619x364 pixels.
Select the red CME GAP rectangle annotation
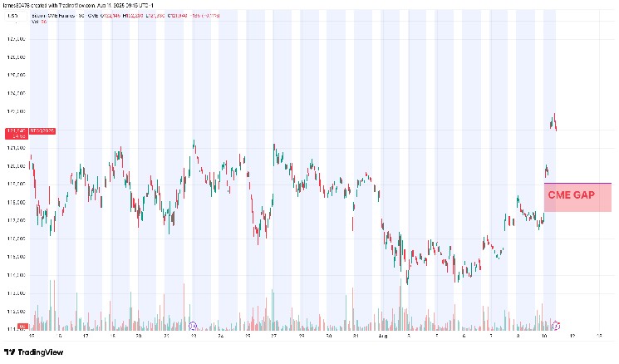pos(577,198)
